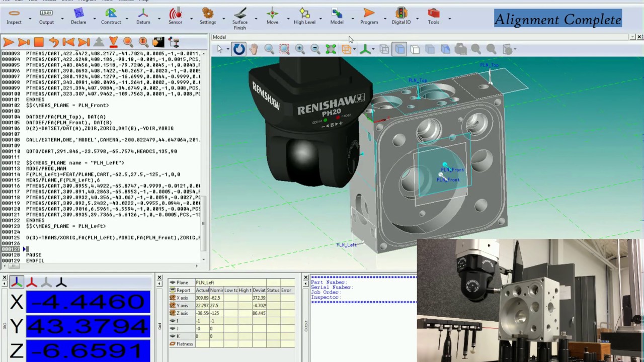Expand the Inspect dropdown arrow
This screenshot has width=644, height=362.
point(30,19)
